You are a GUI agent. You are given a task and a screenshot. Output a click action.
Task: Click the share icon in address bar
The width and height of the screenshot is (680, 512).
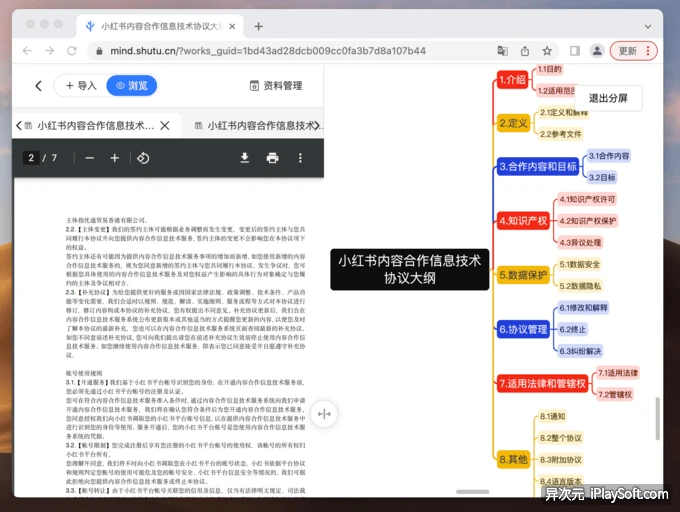click(525, 51)
